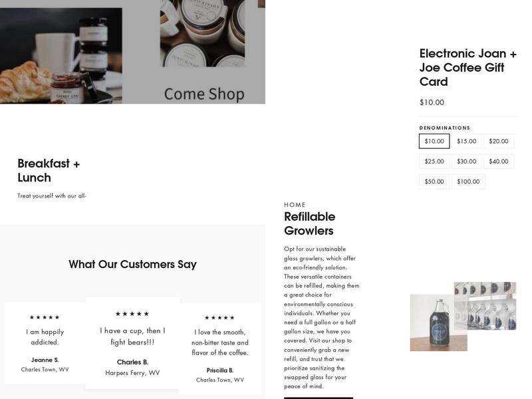Choose the $15.00 gift card amount
Image resolution: width=532 pixels, height=399 pixels.
(466, 141)
